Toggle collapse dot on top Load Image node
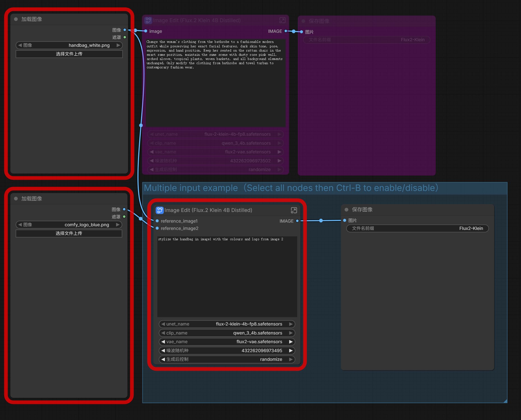This screenshot has height=420, width=521. pos(16,19)
